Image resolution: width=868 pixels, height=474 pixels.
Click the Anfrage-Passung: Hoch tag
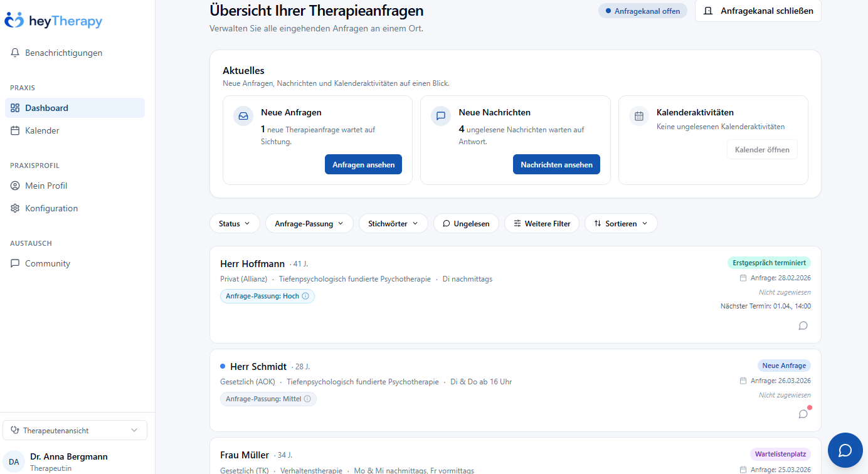[267, 296]
